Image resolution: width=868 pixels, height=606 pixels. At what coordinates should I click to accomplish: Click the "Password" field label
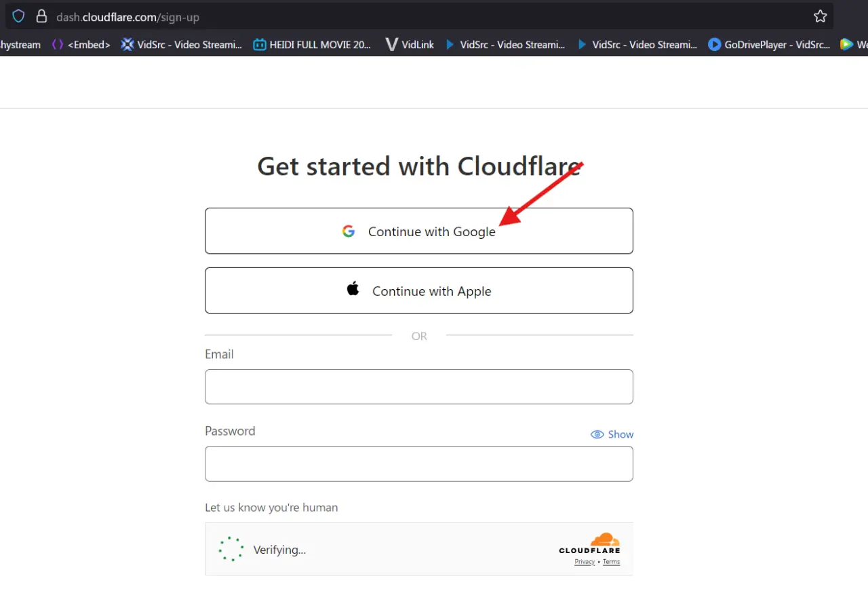(x=230, y=431)
